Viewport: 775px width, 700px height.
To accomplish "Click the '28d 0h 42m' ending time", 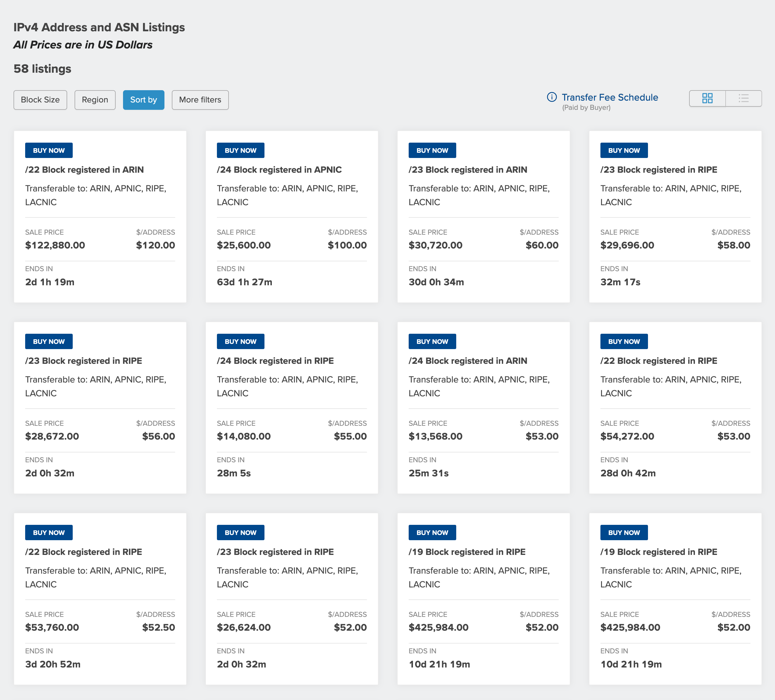I will [628, 473].
